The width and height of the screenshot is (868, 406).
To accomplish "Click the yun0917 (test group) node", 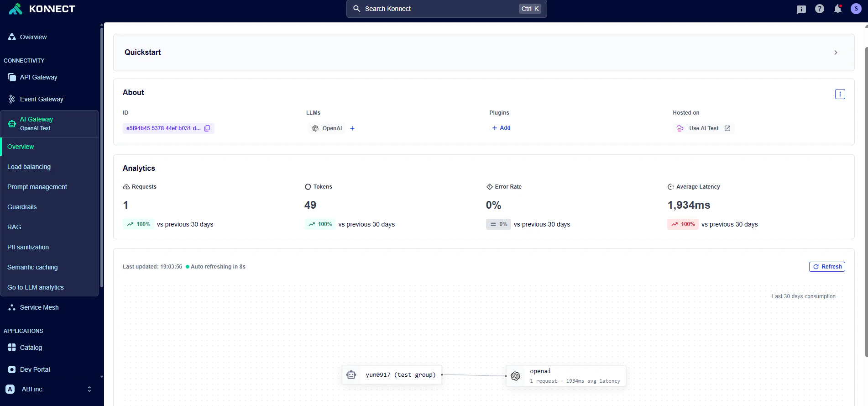I will point(392,375).
